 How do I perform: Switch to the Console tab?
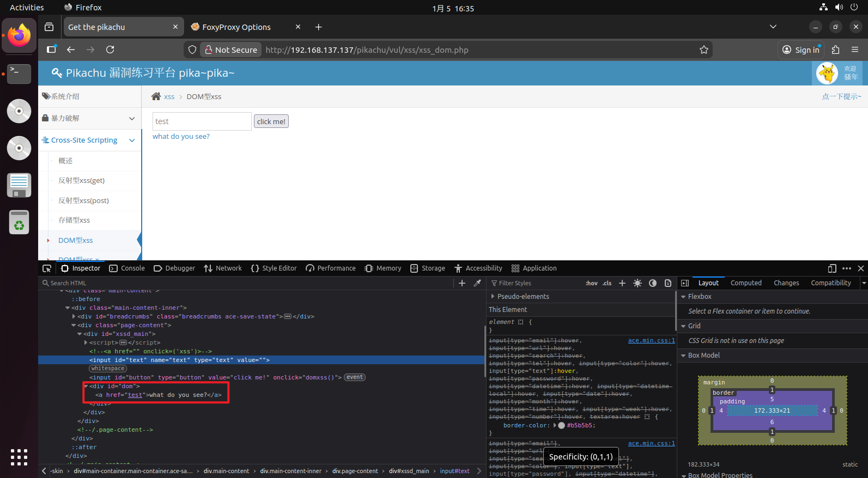tap(127, 268)
